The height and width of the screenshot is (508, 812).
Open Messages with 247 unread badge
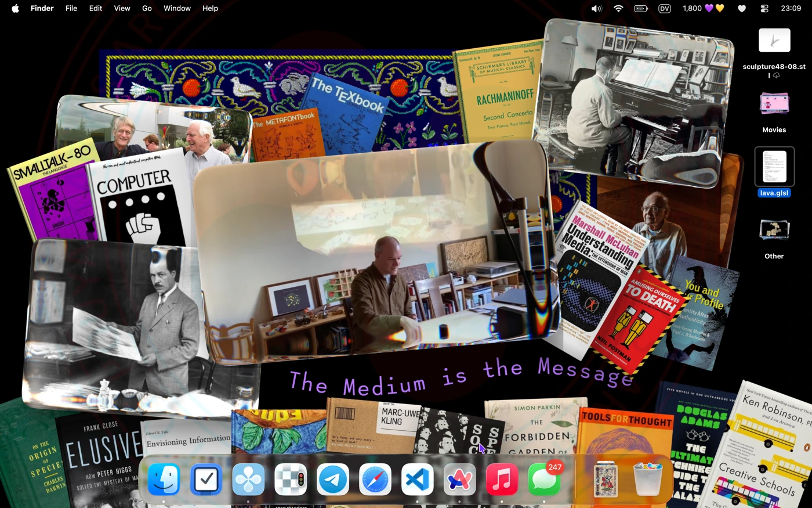coord(544,480)
